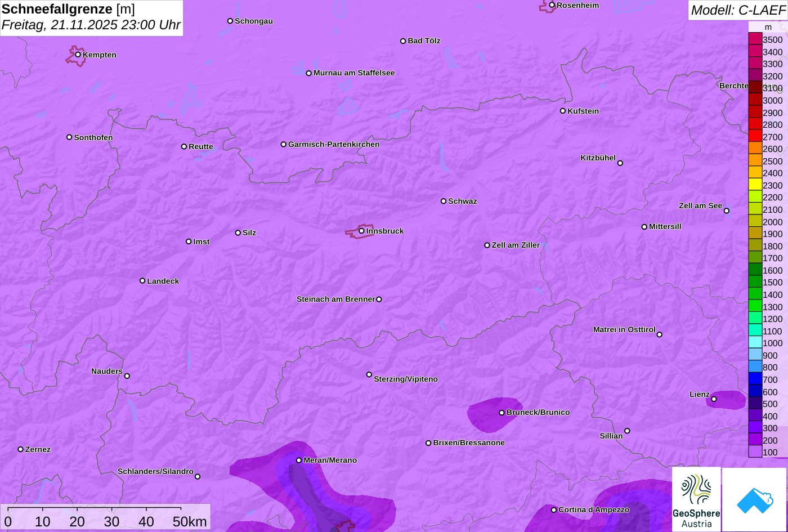Image resolution: width=788 pixels, height=532 pixels.
Task: Click the Meran/Merano marker dot
Action: tap(299, 460)
